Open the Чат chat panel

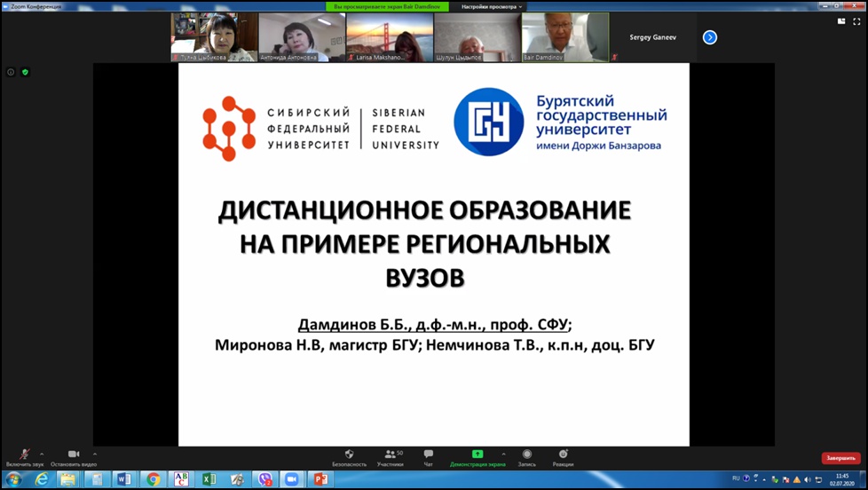coord(429,456)
